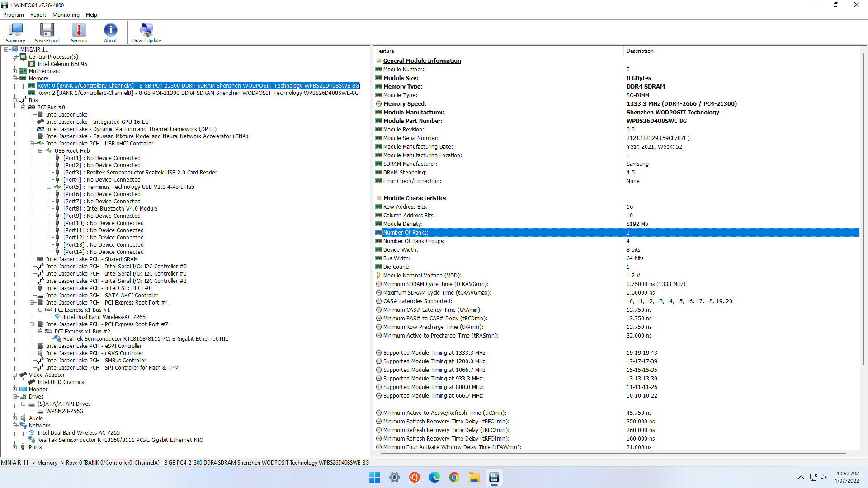Image resolution: width=868 pixels, height=488 pixels.
Task: Select SMBus Controller entry
Action: [x=96, y=361]
